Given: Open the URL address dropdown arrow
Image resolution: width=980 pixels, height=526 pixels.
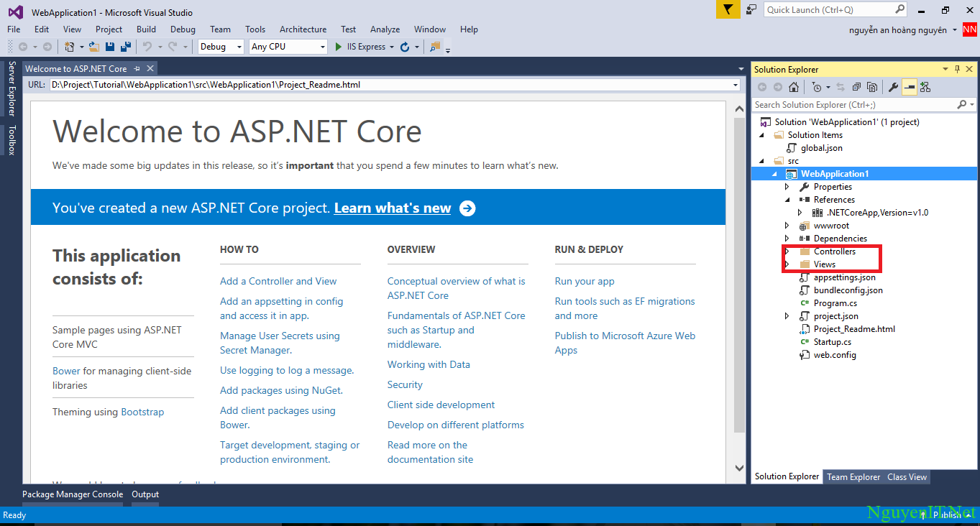Looking at the screenshot, I should pos(736,85).
